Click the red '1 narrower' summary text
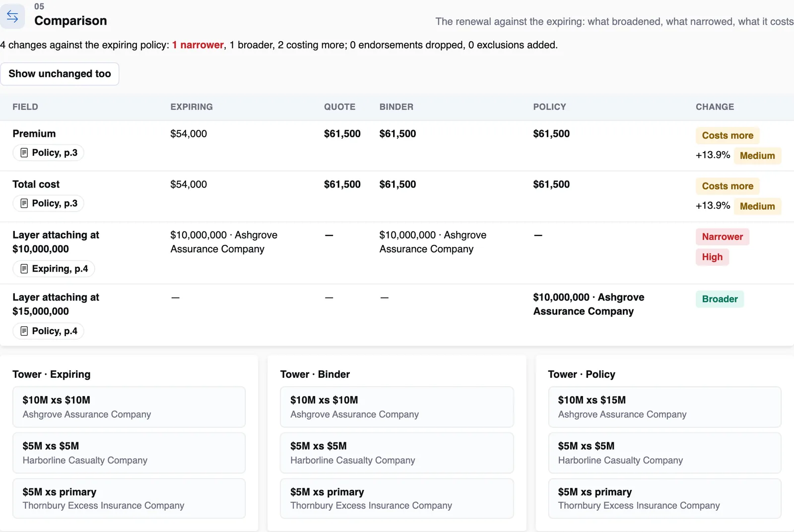794x532 pixels. point(198,45)
